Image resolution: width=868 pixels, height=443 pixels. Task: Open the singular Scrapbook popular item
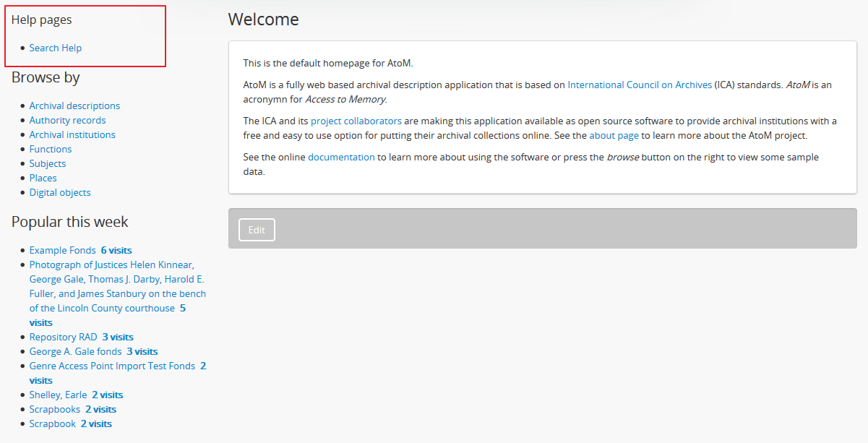click(52, 423)
